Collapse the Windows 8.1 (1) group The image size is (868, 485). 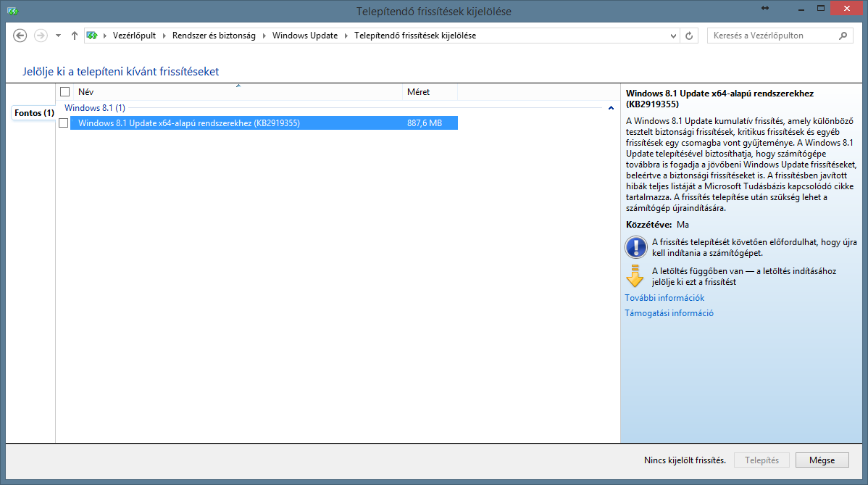[x=611, y=108]
